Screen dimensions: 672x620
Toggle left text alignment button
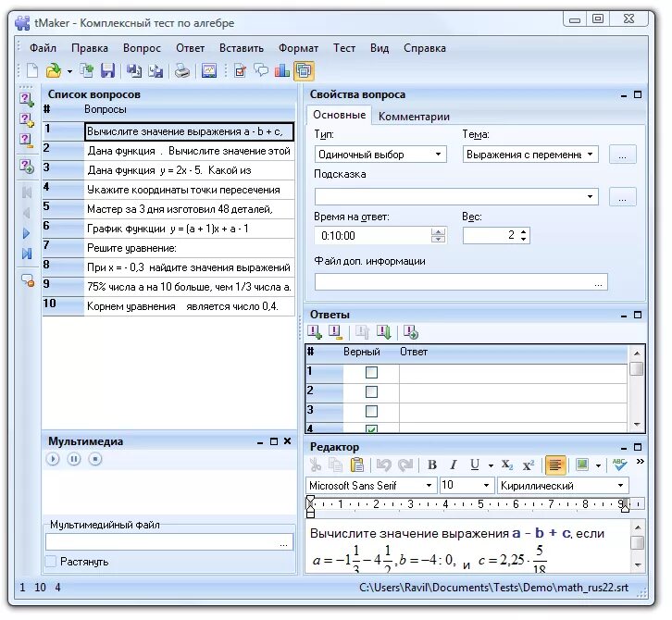point(555,465)
